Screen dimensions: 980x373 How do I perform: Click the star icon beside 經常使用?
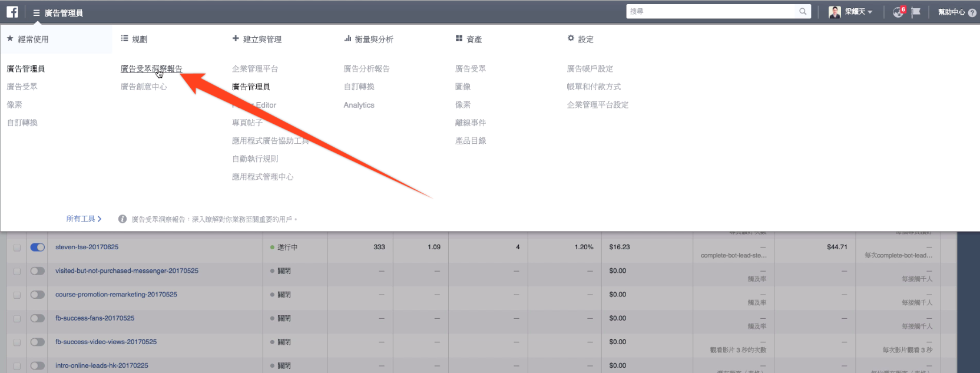tap(10, 38)
